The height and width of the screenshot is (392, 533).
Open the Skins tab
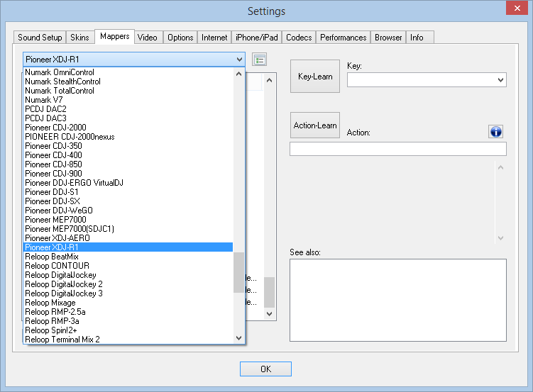click(79, 38)
